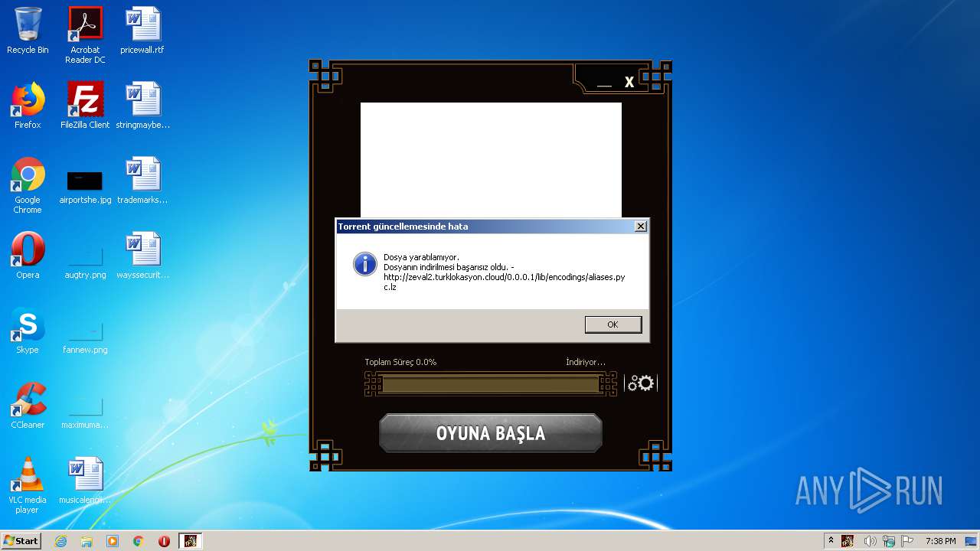Click Show desktop button at taskbar end

click(972, 541)
